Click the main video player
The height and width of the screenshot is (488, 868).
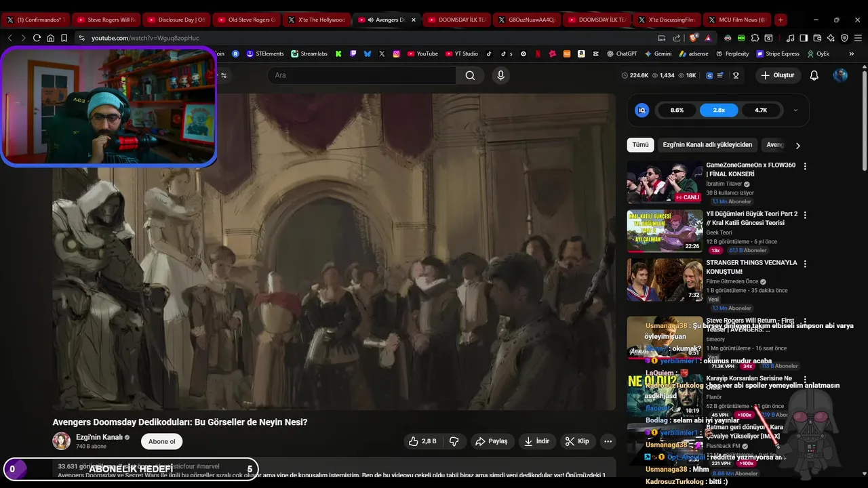pyautogui.click(x=334, y=251)
